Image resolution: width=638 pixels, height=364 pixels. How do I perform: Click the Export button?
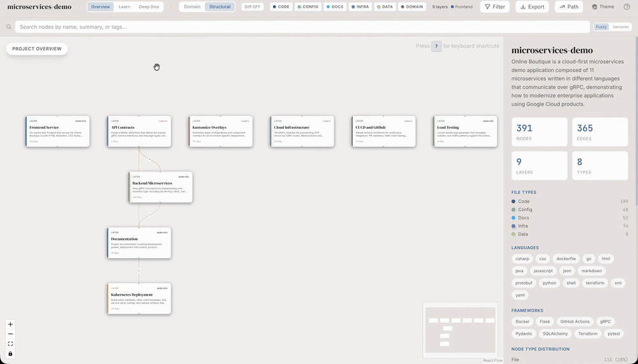click(532, 6)
